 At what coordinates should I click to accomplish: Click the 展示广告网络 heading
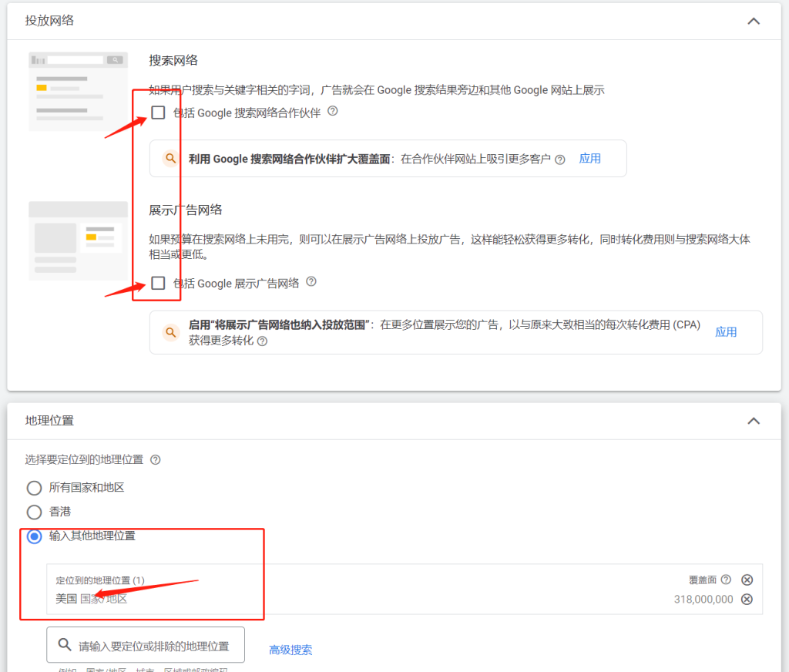[x=185, y=210]
